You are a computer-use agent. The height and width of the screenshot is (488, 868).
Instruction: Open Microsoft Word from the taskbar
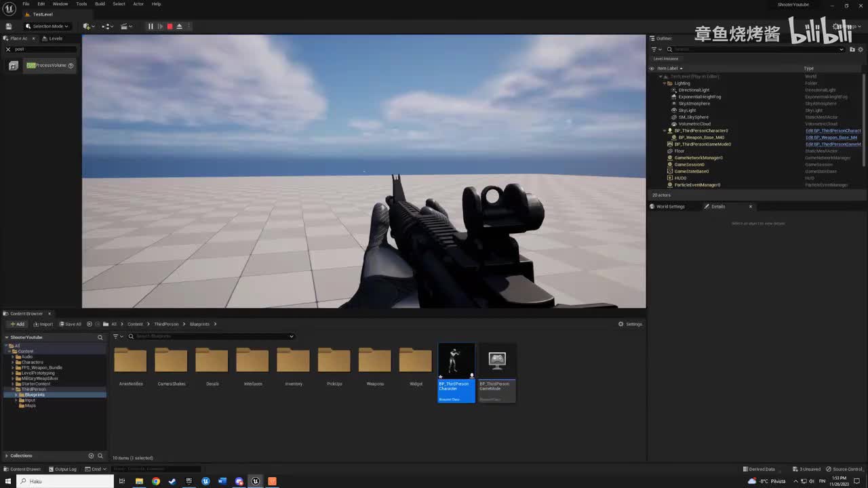point(222,481)
